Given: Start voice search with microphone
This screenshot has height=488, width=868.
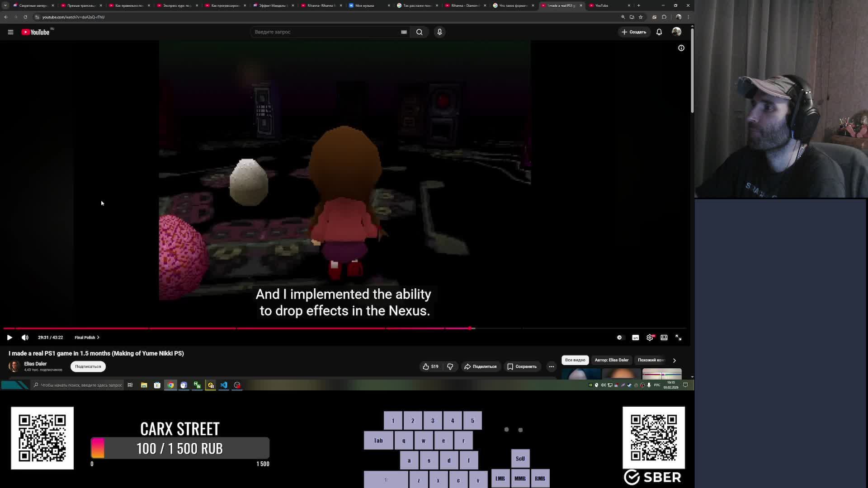Looking at the screenshot, I should click(439, 32).
